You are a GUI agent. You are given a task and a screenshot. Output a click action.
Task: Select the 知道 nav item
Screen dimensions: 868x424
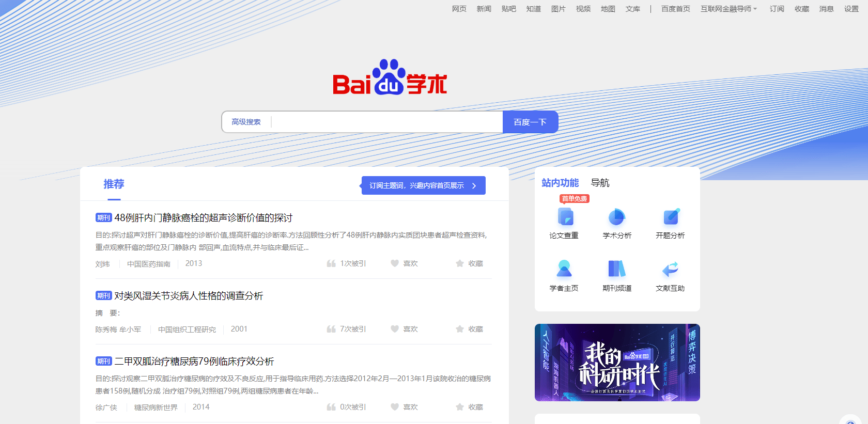pos(534,9)
